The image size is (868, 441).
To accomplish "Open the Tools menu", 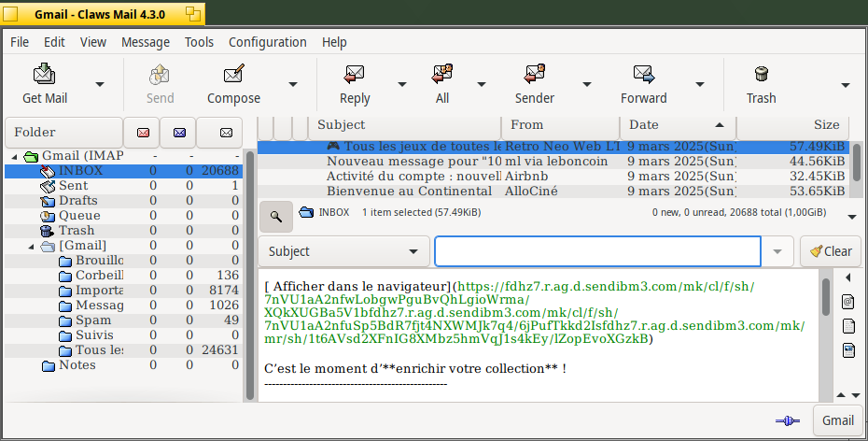I will click(200, 42).
